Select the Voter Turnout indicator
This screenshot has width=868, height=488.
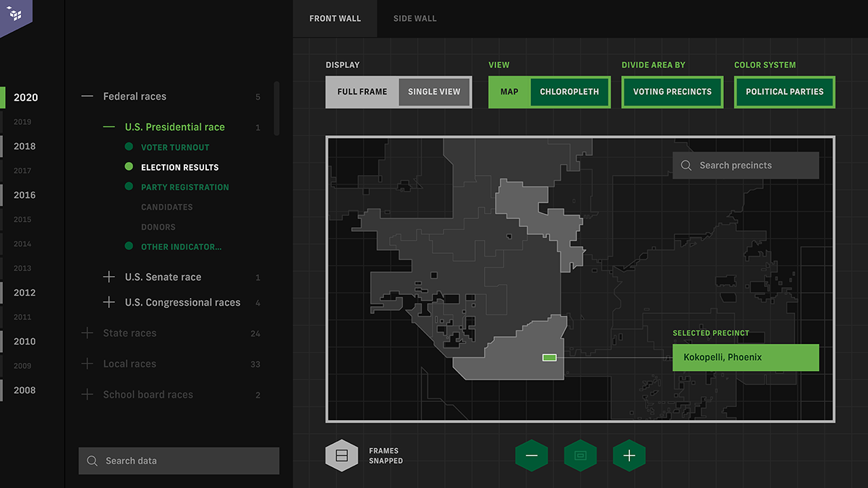pyautogui.click(x=175, y=147)
